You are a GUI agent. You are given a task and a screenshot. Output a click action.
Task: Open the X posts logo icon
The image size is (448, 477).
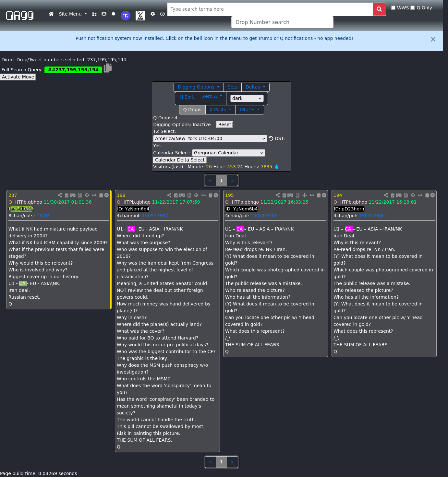coord(140,16)
